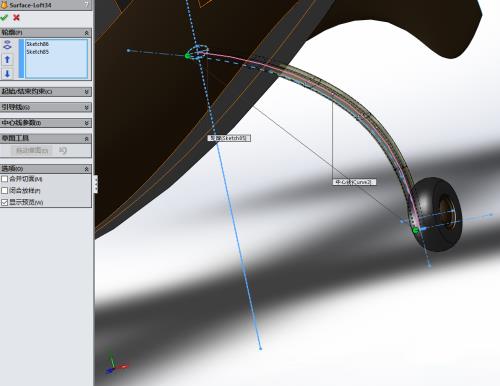This screenshot has width=500, height=386.
Task: Click the Surface-Loft34 feature icon in title
Action: click(x=4, y=5)
